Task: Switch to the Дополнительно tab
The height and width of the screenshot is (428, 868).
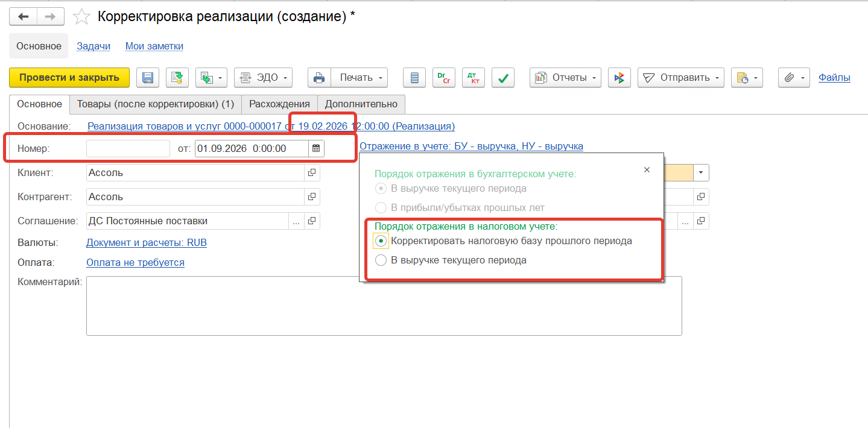Action: click(x=361, y=104)
